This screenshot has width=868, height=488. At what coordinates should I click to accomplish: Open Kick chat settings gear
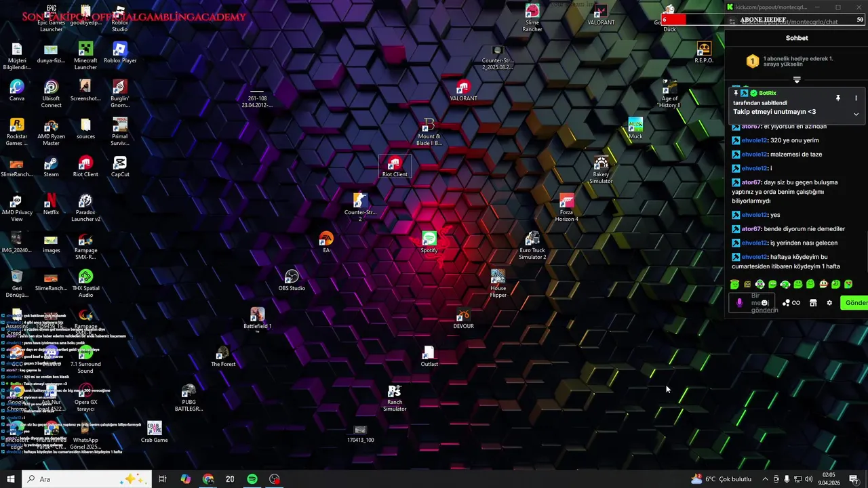pos(829,303)
